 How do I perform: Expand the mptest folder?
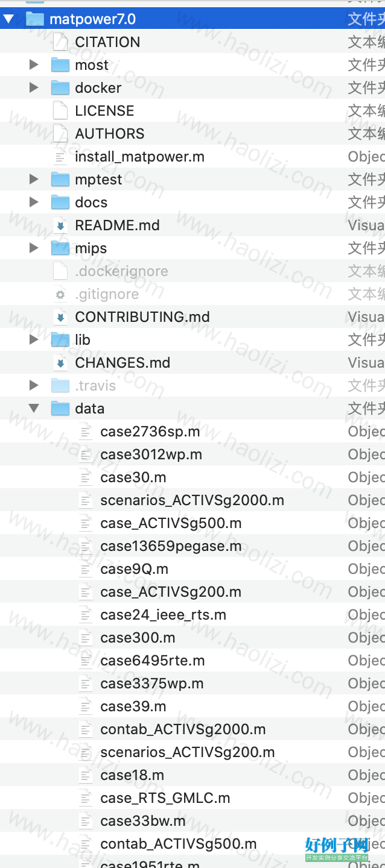pyautogui.click(x=34, y=180)
